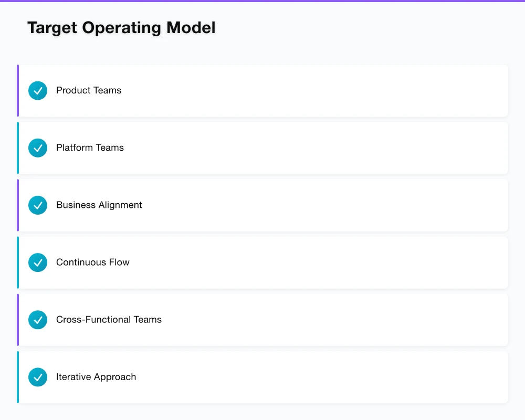
Task: Expand the Product Teams card
Action: 262,90
